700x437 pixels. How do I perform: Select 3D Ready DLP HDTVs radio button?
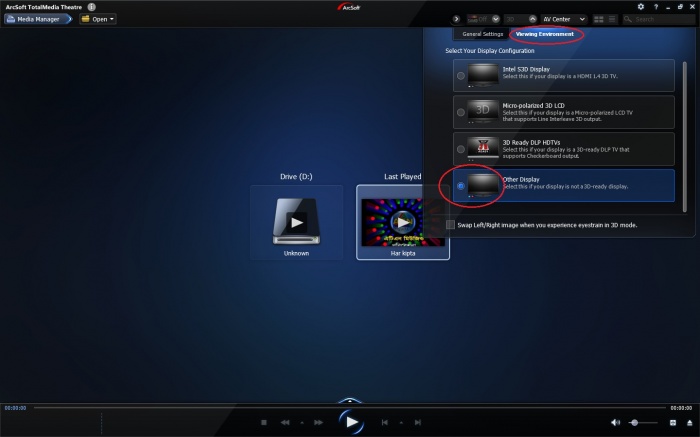[461, 149]
